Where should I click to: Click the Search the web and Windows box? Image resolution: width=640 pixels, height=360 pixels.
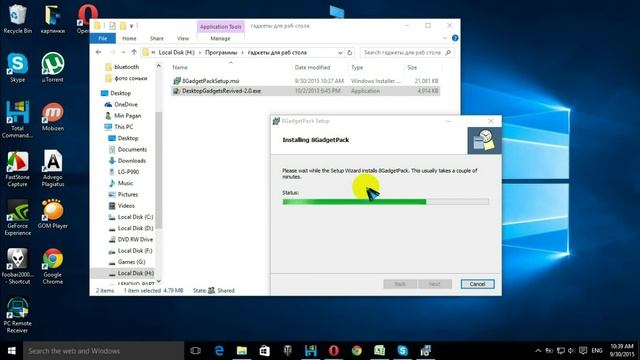pyautogui.click(x=104, y=351)
